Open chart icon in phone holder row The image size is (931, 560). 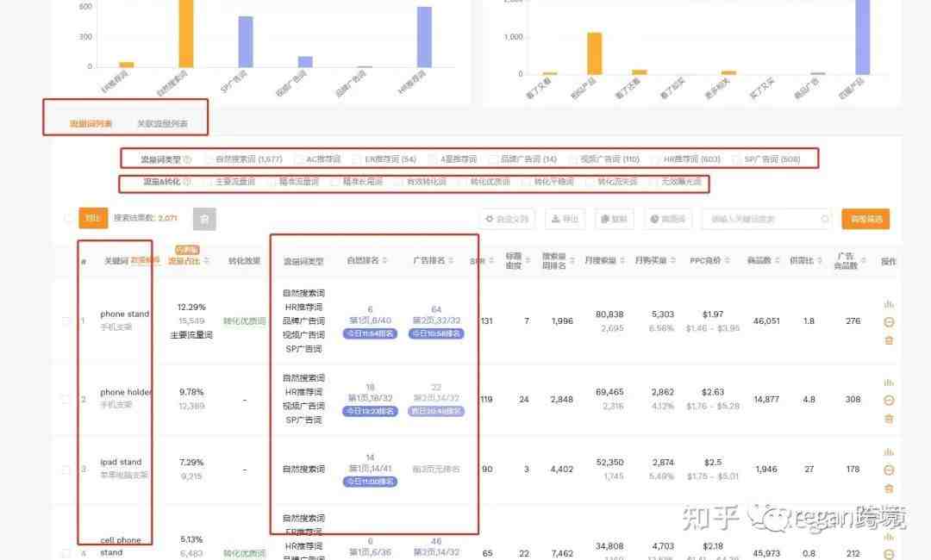pyautogui.click(x=889, y=383)
